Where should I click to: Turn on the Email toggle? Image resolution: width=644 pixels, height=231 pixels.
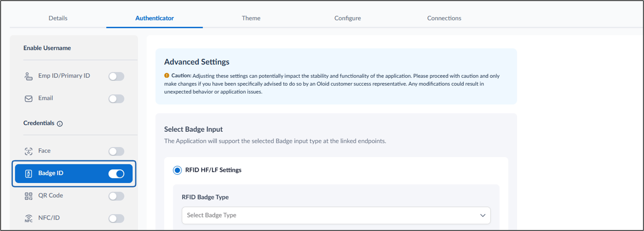(116, 98)
